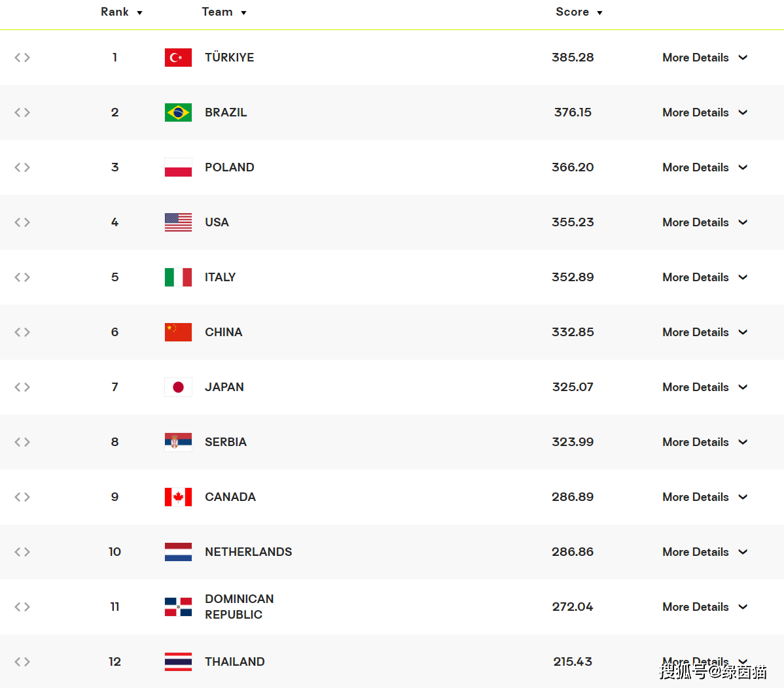Select the SERBIA team name
784x688 pixels.
pyautogui.click(x=226, y=442)
